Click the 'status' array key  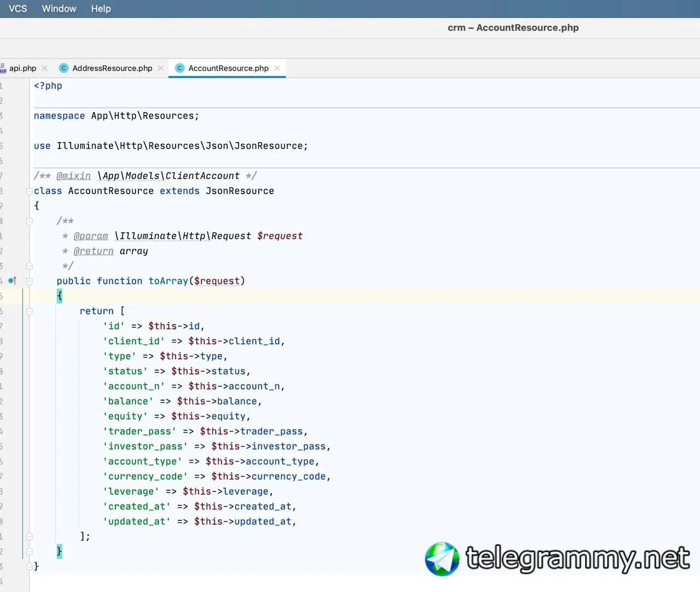[x=125, y=372]
